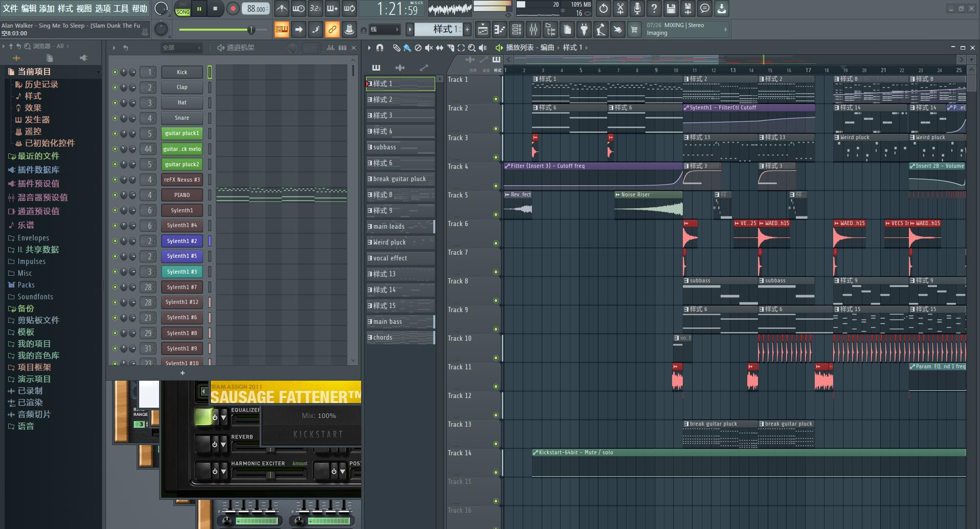The height and width of the screenshot is (529, 980).
Task: Open the hint panel arrow next to MIXING | Stereo Imaging
Action: [725, 29]
